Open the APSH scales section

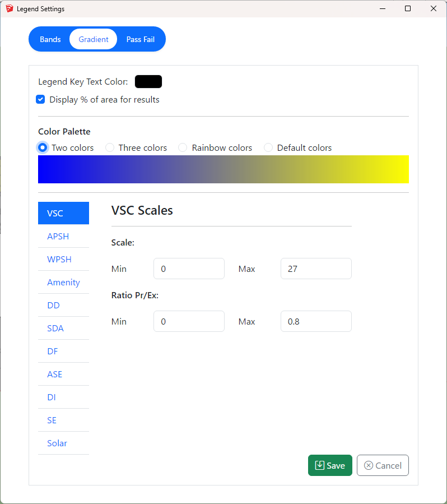(58, 237)
